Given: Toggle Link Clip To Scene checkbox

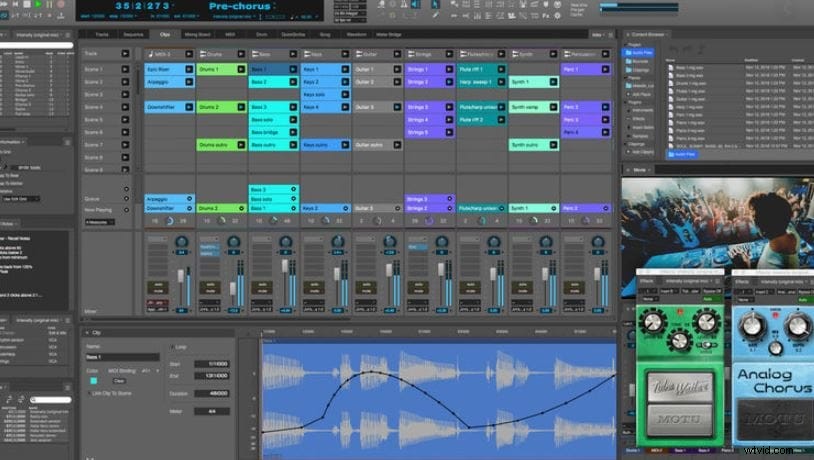Looking at the screenshot, I should click(x=87, y=393).
